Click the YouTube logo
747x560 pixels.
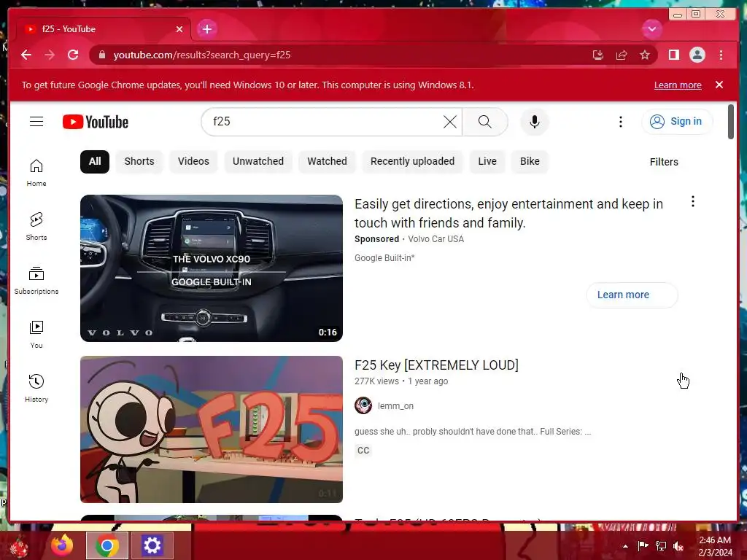96,122
